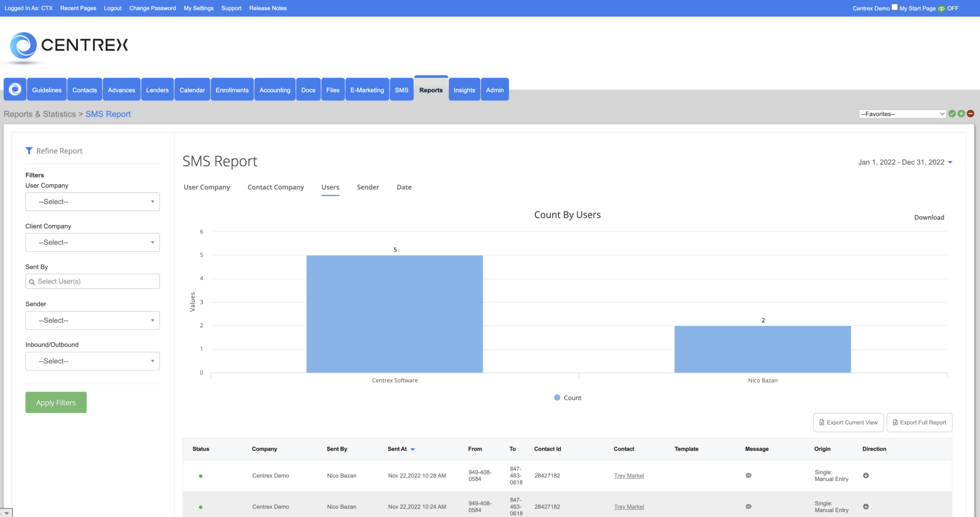Switch to the Sender tab in SMS Report
Screen dimensions: 980x517
(x=367, y=187)
